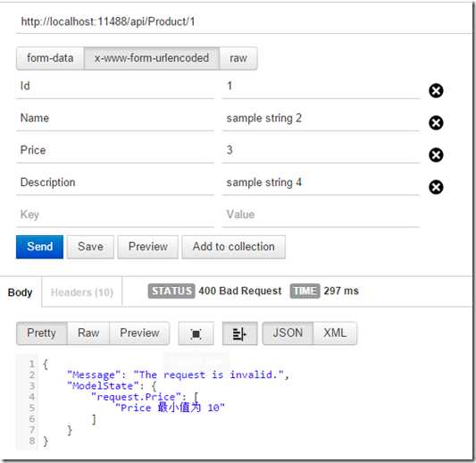The image size is (476, 463).
Task: Click the Save button
Action: [x=90, y=247]
